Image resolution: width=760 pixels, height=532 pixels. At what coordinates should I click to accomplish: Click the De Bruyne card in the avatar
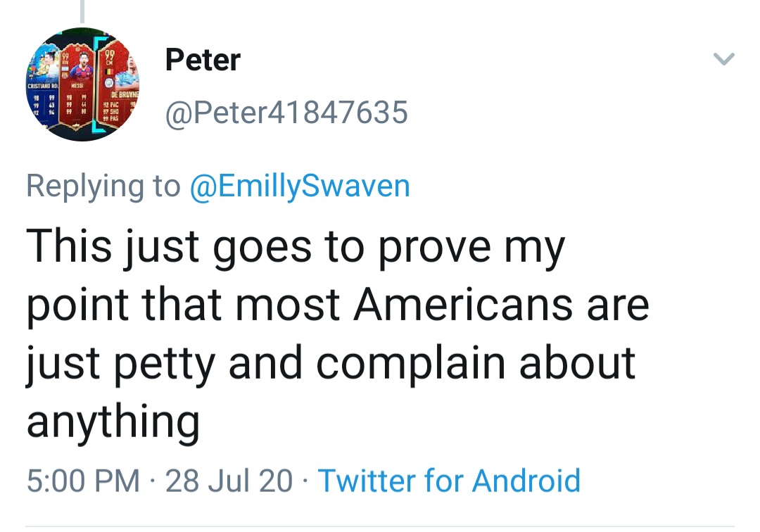(x=118, y=85)
